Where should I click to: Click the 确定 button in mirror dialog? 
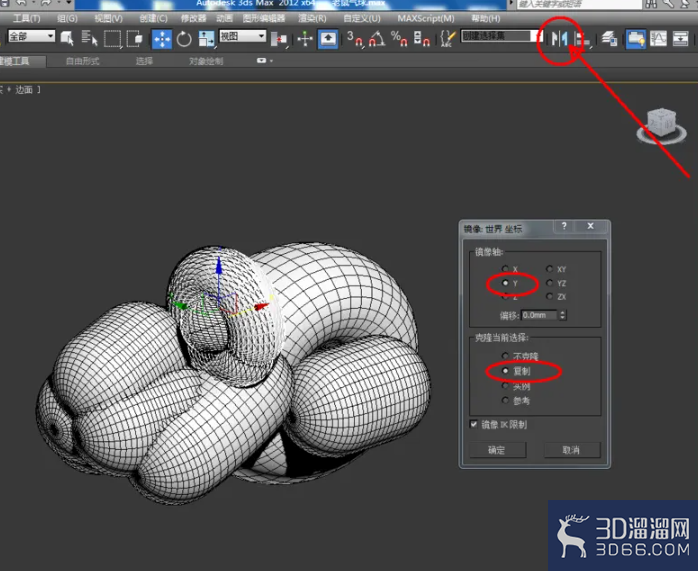[x=497, y=450]
